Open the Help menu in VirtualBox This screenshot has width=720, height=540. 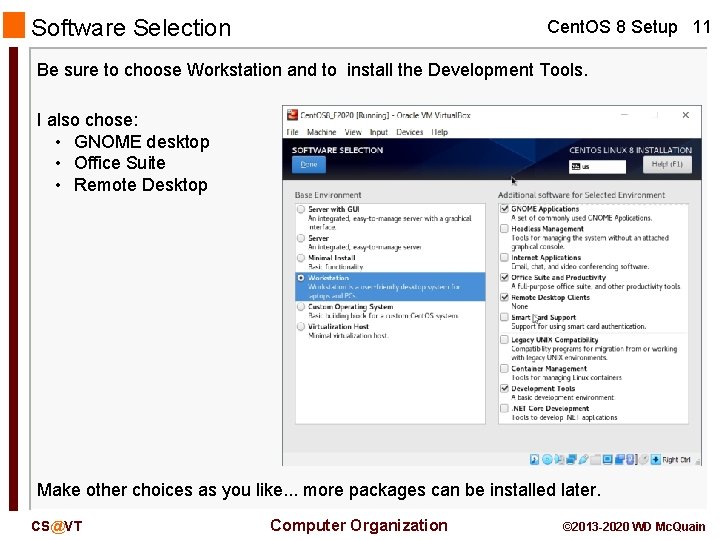(439, 132)
